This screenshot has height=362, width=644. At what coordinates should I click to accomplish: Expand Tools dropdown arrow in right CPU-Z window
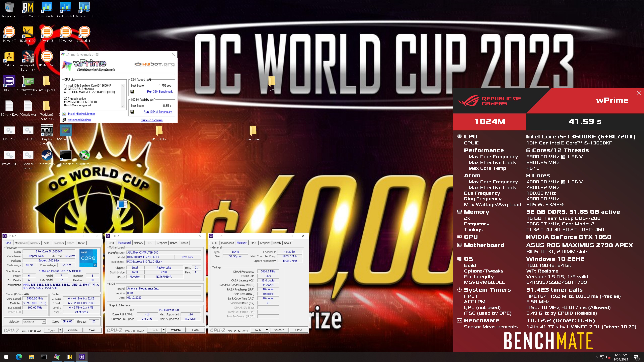tap(267, 330)
